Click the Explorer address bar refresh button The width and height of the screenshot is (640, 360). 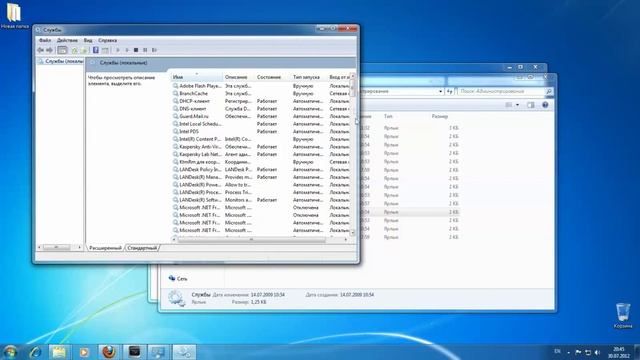point(450,91)
